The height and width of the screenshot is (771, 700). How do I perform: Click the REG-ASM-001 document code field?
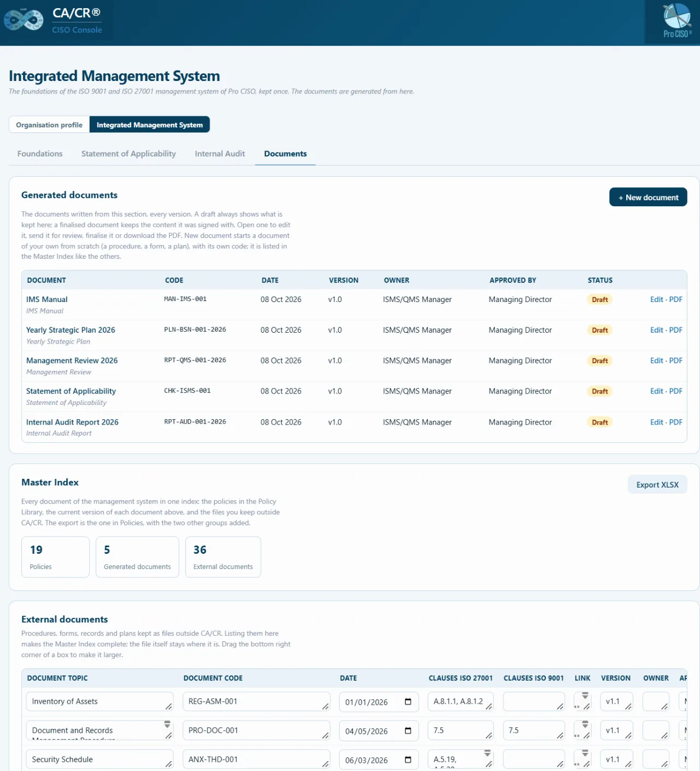[x=256, y=702]
